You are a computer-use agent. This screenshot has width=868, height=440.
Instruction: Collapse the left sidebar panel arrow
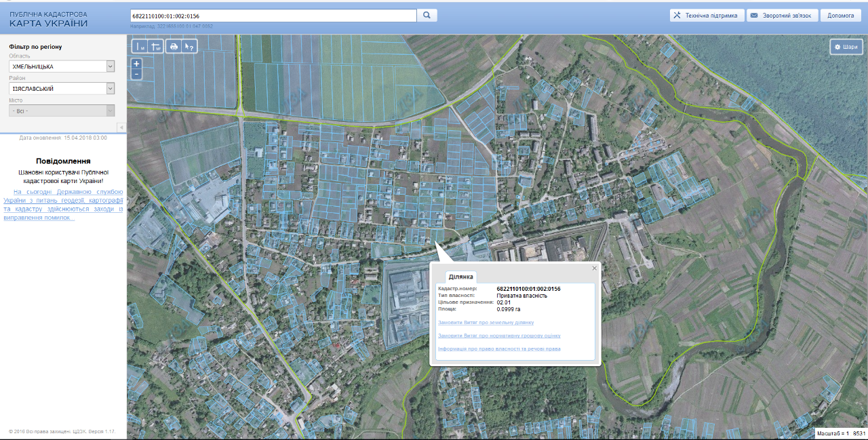[121, 127]
